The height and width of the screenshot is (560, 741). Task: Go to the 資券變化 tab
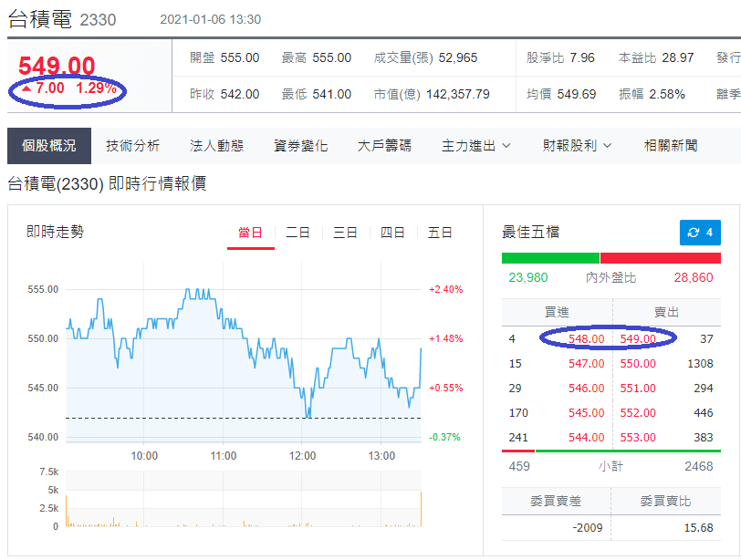click(x=300, y=145)
